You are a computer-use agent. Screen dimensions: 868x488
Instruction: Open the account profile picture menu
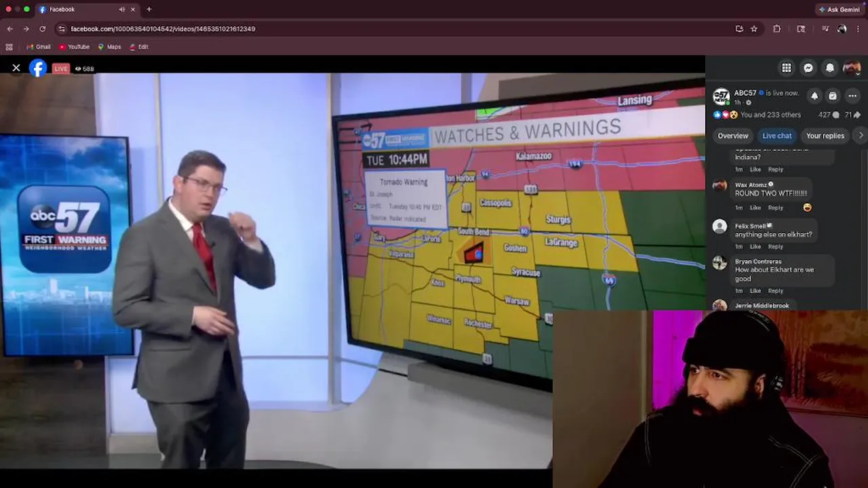[x=852, y=68]
